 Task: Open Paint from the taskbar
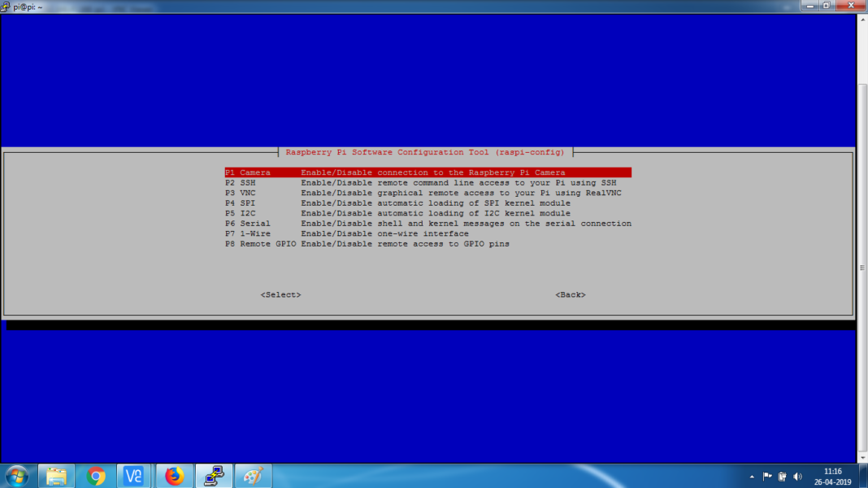click(x=253, y=476)
